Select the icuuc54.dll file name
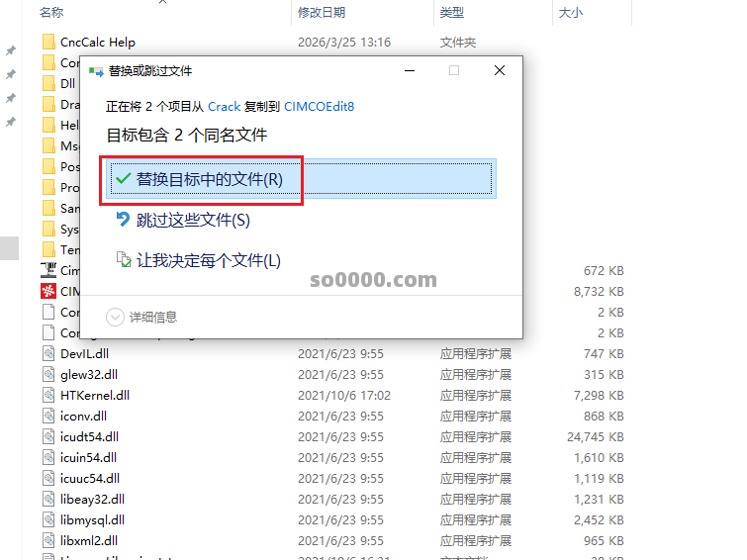The image size is (747, 560). tap(90, 478)
